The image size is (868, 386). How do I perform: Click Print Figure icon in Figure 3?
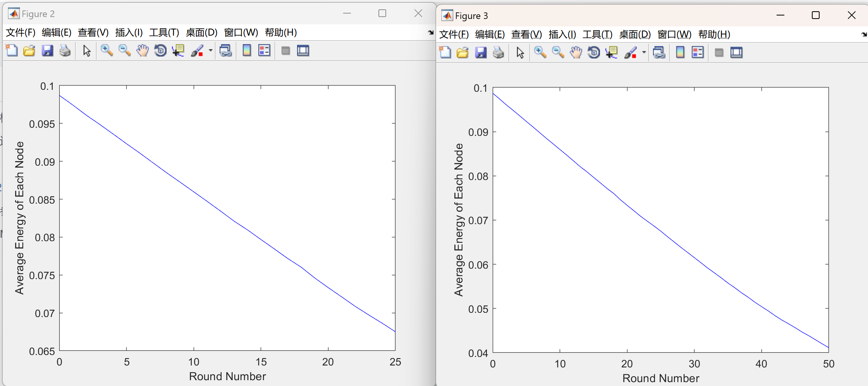pyautogui.click(x=498, y=52)
